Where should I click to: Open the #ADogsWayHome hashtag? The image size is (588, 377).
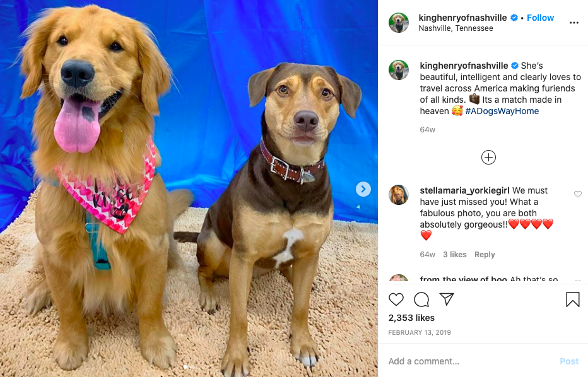click(502, 111)
